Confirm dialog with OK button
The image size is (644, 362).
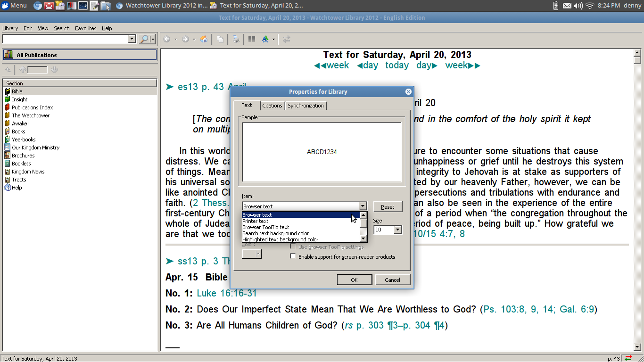[354, 280]
